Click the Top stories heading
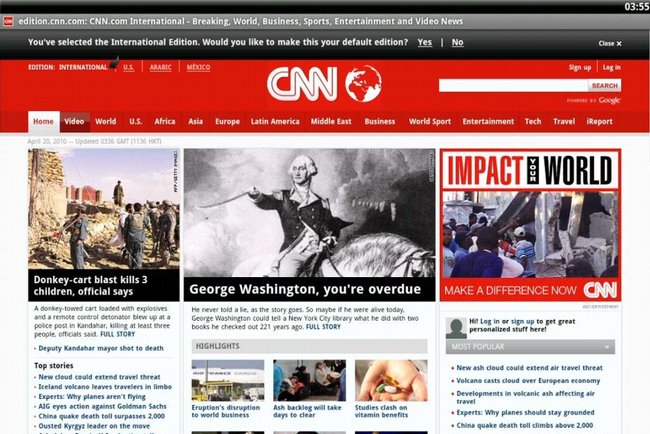This screenshot has height=434, width=650. [53, 366]
